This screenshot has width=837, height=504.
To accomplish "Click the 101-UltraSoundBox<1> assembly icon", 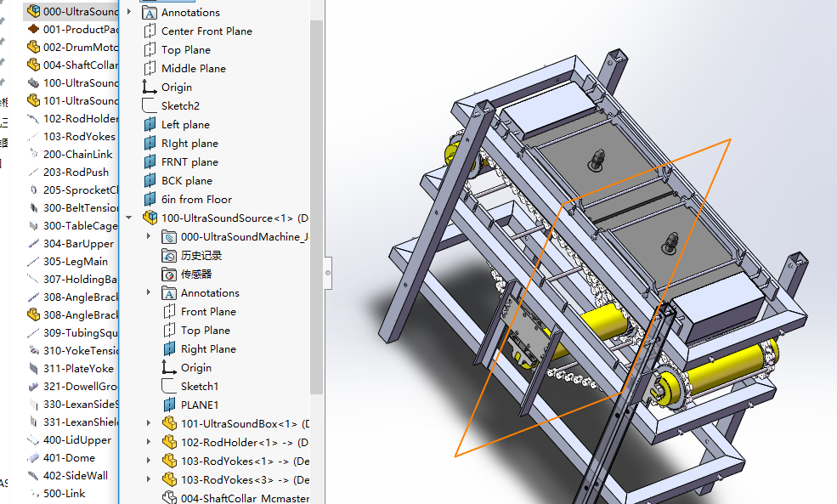I will (169, 423).
